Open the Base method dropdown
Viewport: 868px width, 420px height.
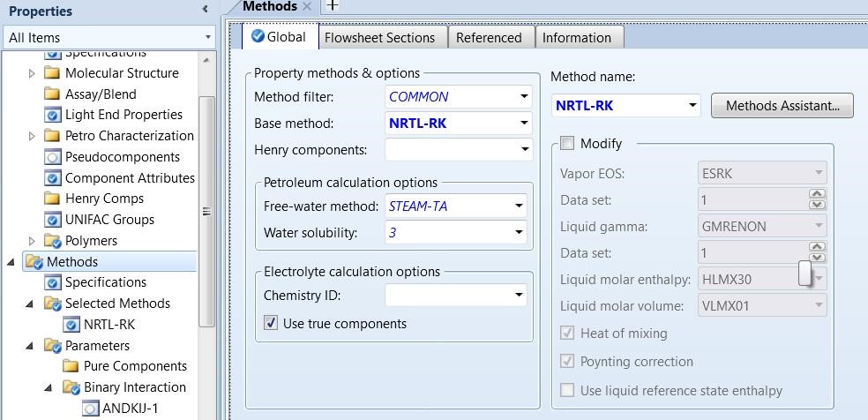[x=523, y=124]
